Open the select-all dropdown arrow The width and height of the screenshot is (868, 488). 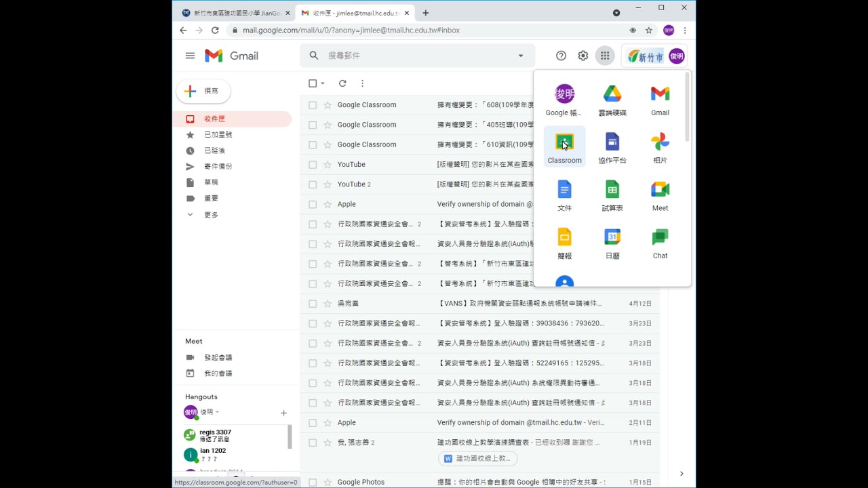323,83
